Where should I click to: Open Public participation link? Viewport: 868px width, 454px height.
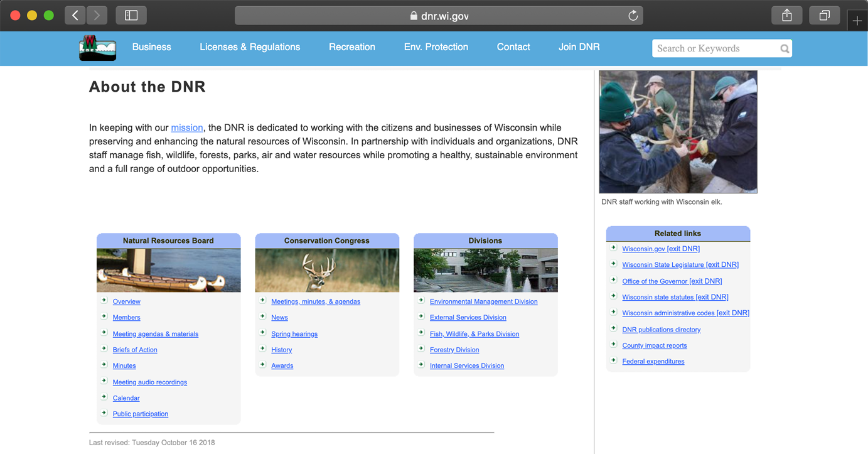tap(141, 414)
